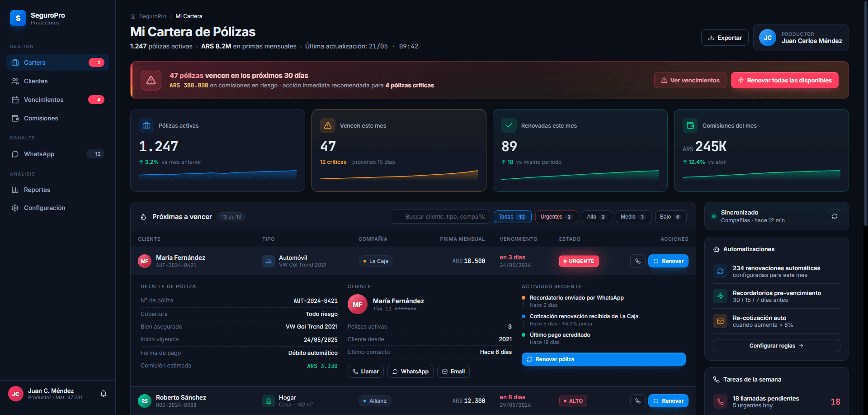Filter by Bajo priority
Viewport: 868px width, 415px height.
click(671, 217)
